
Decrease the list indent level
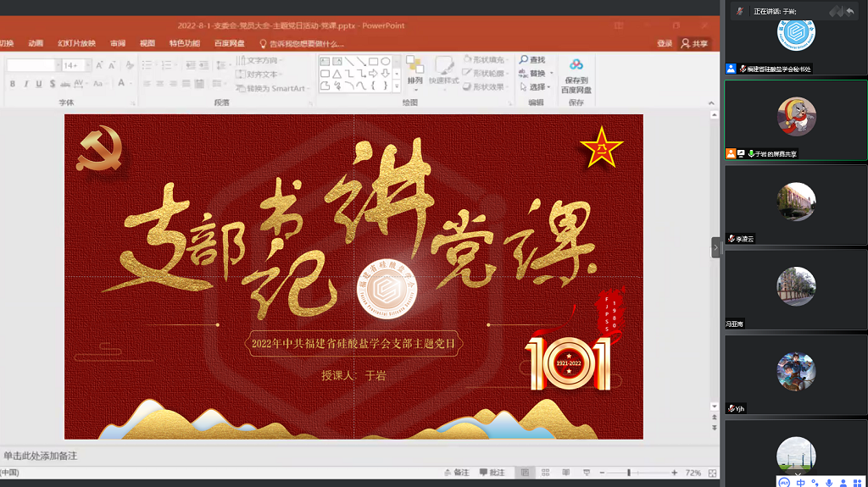191,65
